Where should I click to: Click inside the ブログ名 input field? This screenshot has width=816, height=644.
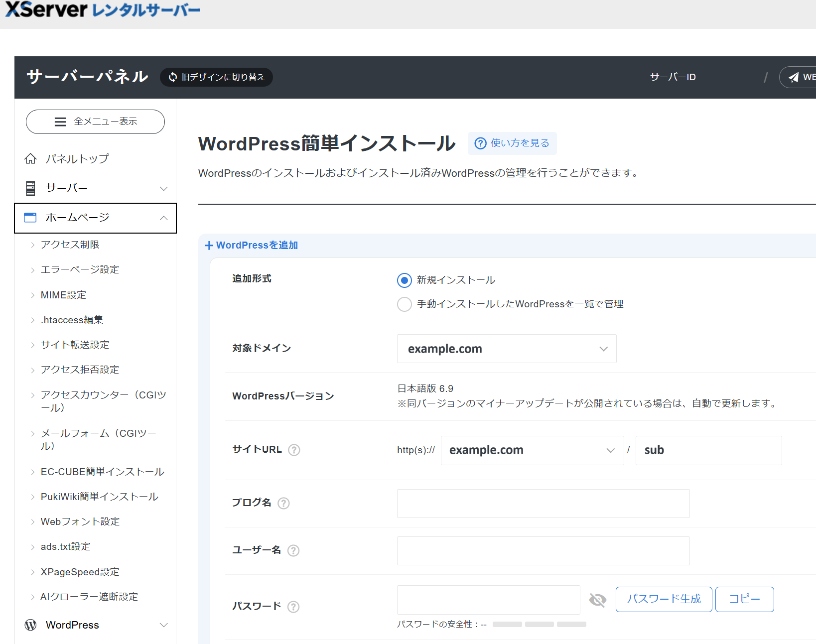[x=543, y=504]
